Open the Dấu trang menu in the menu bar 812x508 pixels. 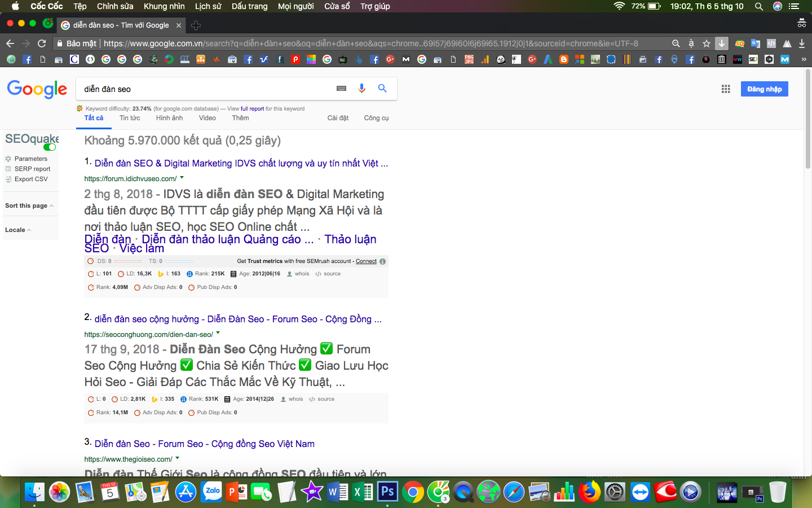(x=249, y=6)
